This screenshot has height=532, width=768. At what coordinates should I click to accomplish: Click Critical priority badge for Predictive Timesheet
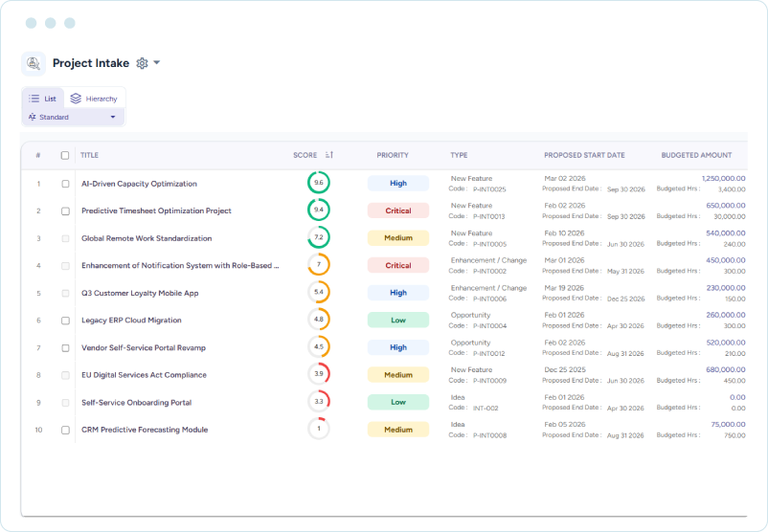398,211
